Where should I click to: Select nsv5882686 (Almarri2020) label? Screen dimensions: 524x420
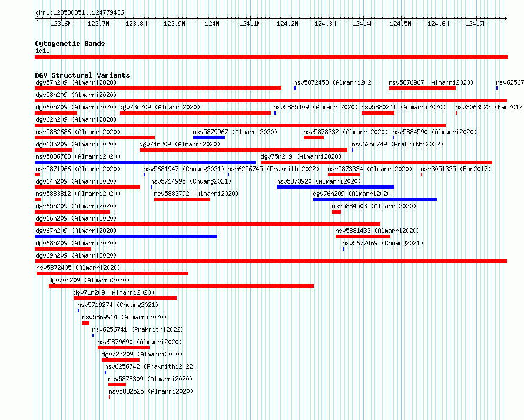(78, 132)
